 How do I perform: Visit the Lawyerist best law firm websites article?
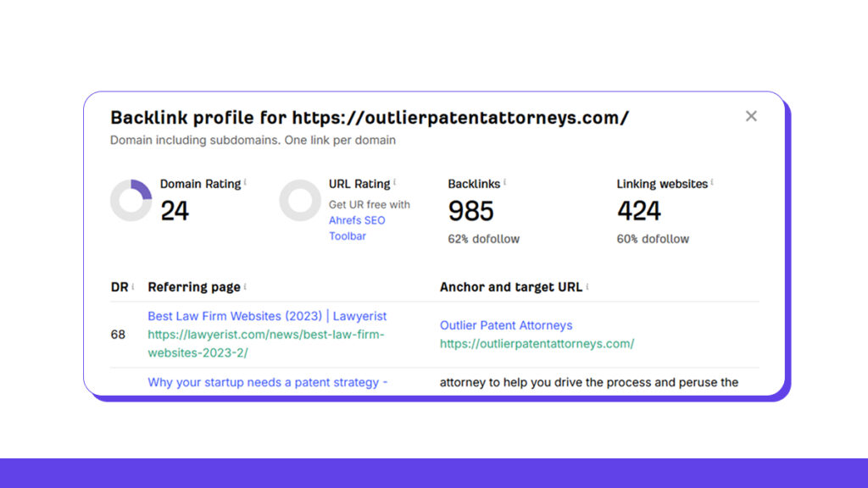[267, 315]
